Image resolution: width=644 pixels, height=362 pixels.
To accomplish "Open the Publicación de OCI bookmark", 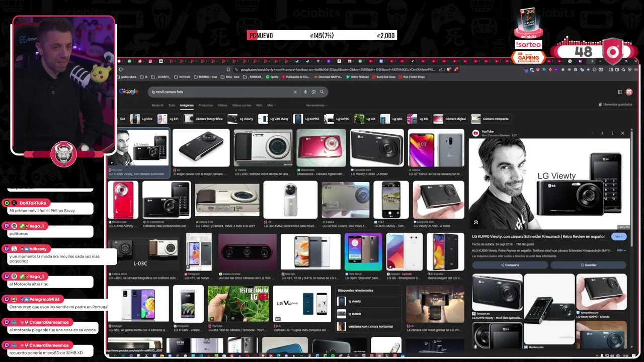I will click(295, 77).
